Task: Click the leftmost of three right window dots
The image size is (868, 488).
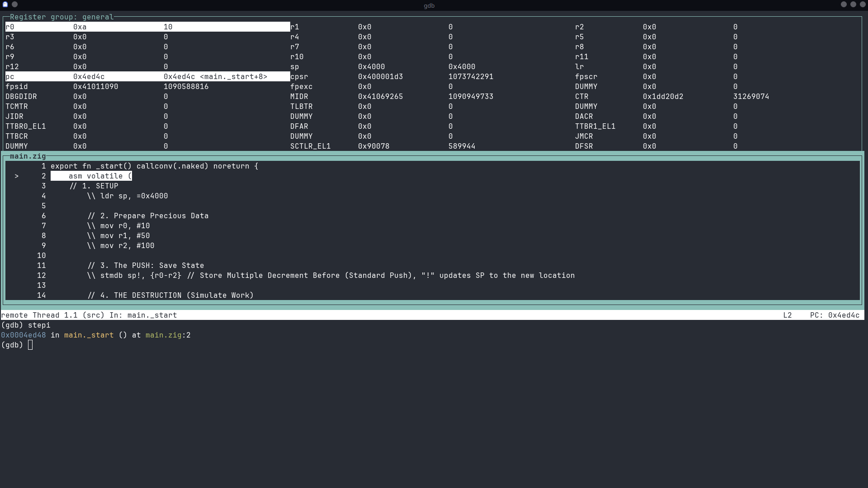Action: (844, 5)
